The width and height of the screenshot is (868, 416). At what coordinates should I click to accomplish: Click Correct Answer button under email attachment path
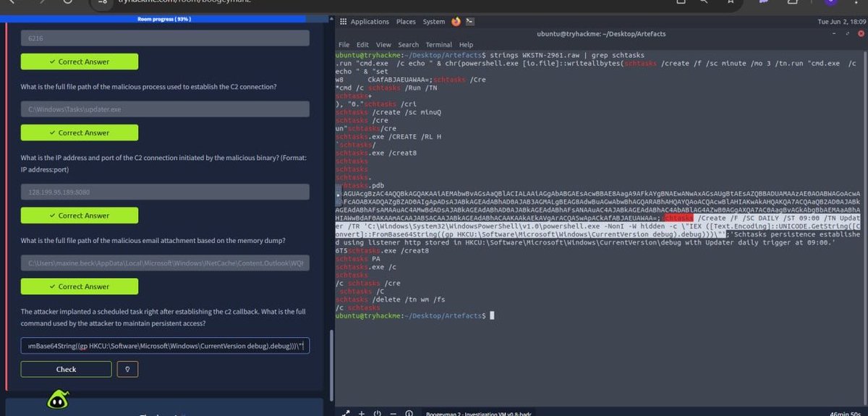pyautogui.click(x=80, y=286)
